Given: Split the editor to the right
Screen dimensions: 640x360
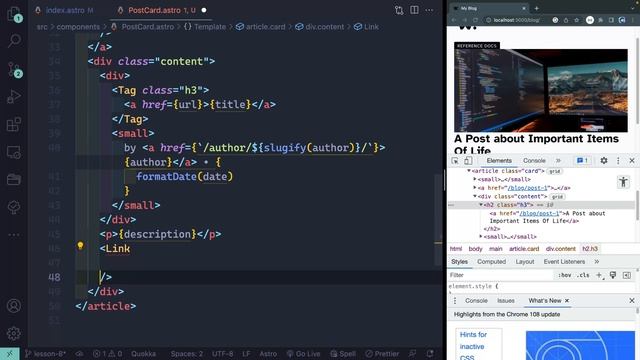Looking at the screenshot, I should coord(414,10).
